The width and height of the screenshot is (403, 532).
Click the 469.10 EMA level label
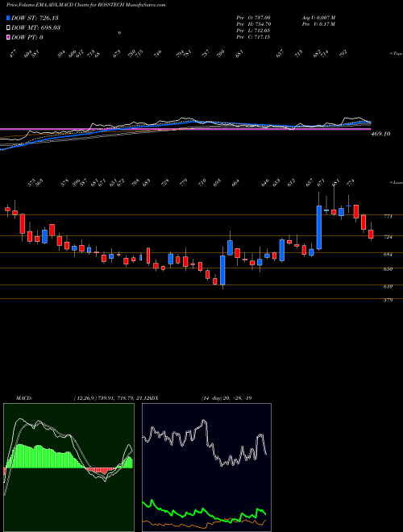[381, 134]
